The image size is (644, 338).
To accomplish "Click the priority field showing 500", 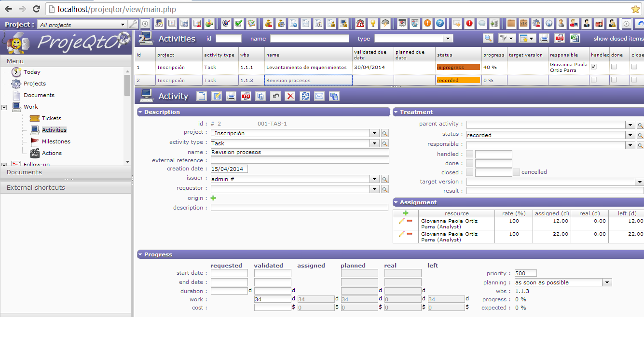I will tap(525, 273).
